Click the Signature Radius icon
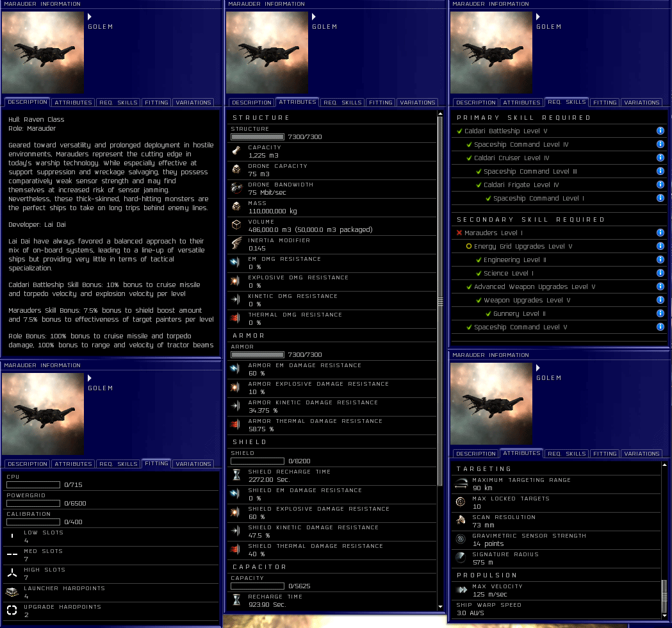Image resolution: width=672 pixels, height=628 pixels. 461,558
